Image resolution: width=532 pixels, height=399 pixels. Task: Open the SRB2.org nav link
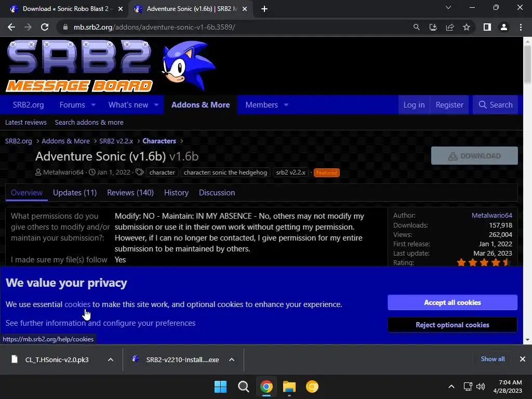tap(28, 105)
